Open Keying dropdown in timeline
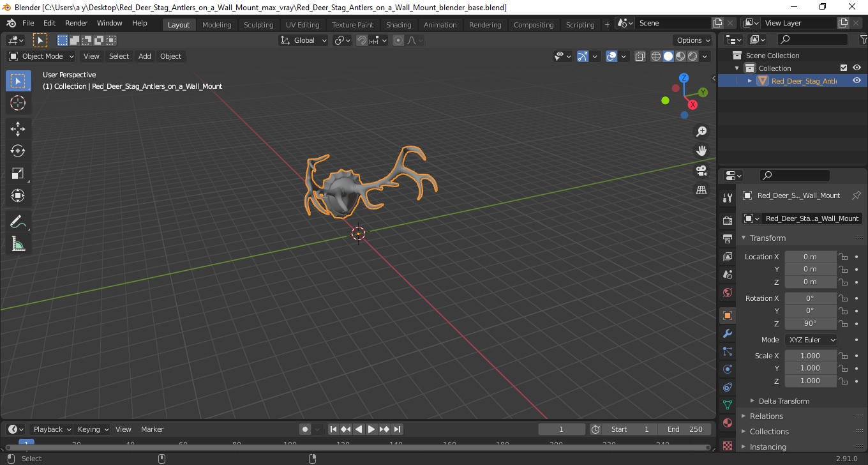This screenshot has width=868, height=465. point(93,429)
